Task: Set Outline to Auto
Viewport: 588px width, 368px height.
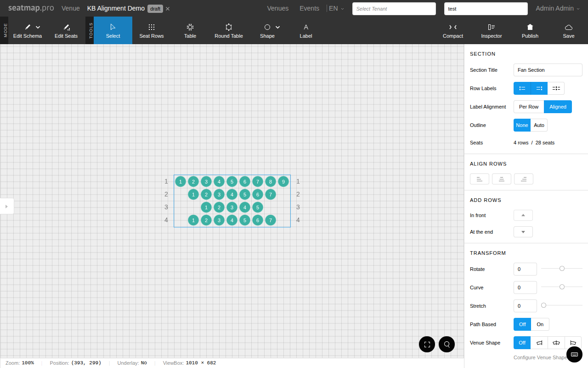Action: pyautogui.click(x=539, y=125)
